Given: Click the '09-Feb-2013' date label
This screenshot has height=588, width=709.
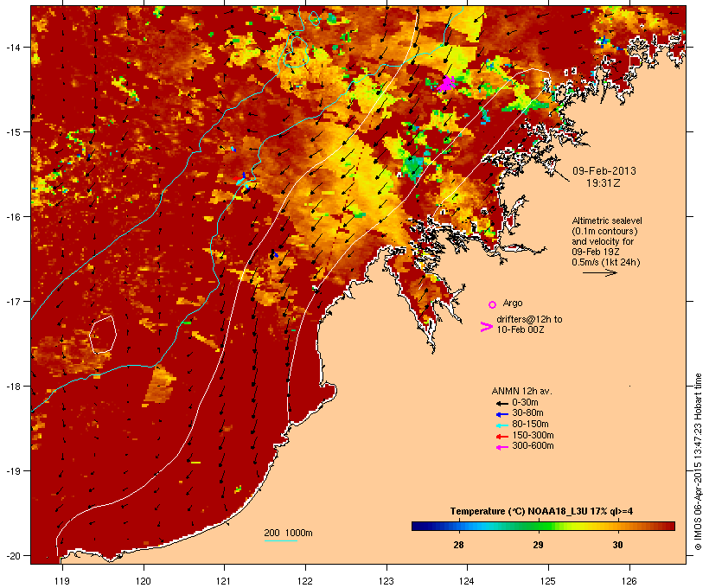Looking at the screenshot, I should [x=604, y=171].
